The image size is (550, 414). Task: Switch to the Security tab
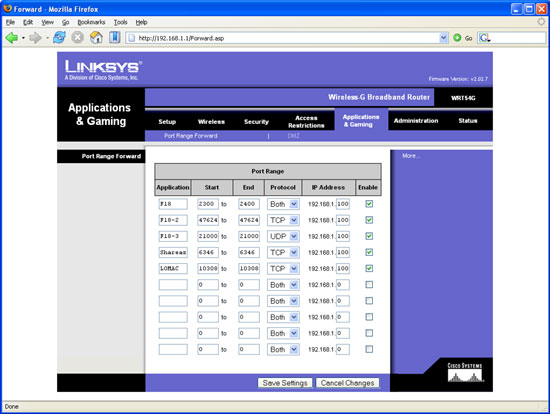[x=256, y=122]
